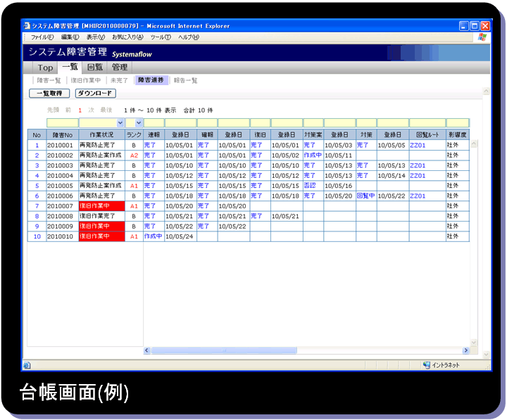This screenshot has height=420, width=507.
Task: Click the ZZ01 link for 2010001
Action: point(418,145)
